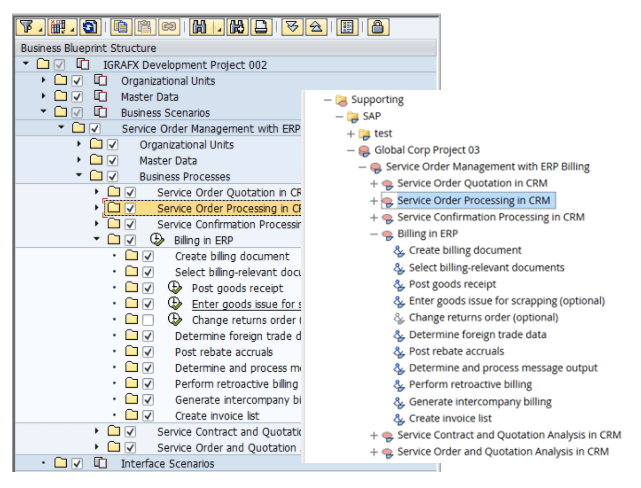Click the Refresh toolbar icon
Viewport: 641px width, 488px height.
coord(90,27)
